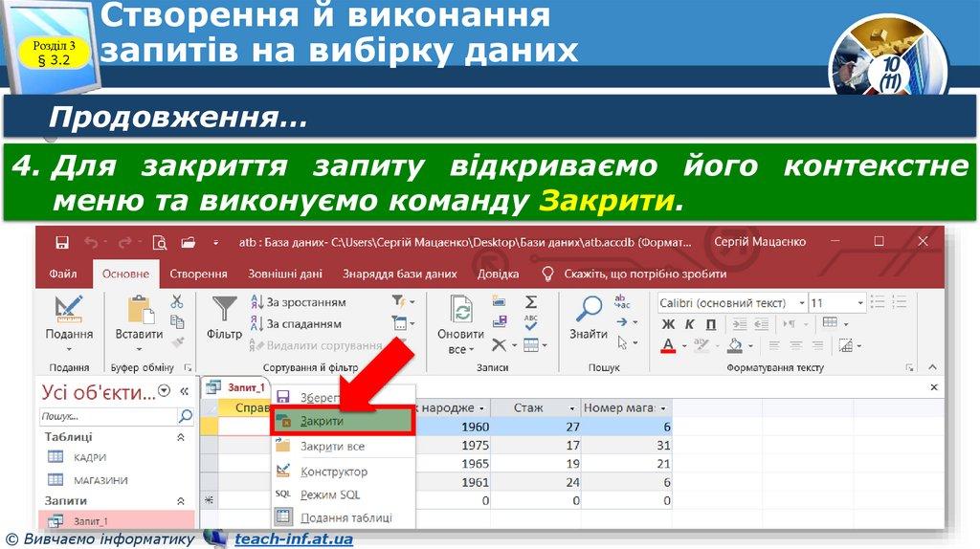
Task: Click the Totals sigma icon
Action: tap(530, 302)
